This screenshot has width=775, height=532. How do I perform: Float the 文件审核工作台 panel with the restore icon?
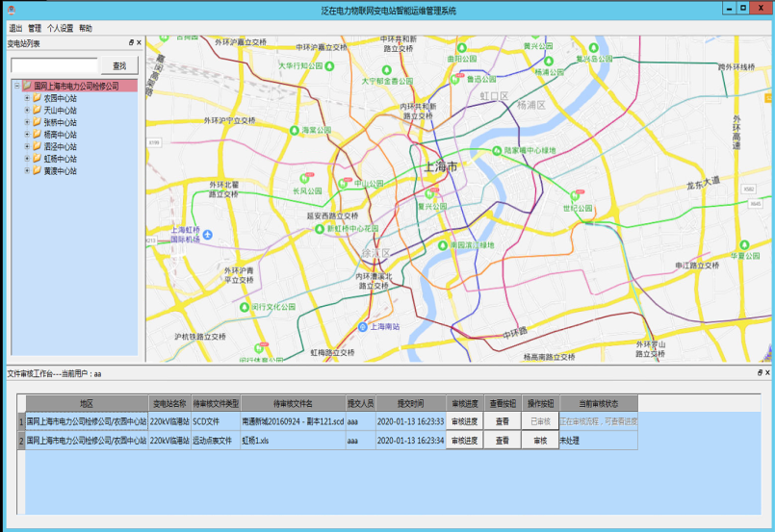point(760,373)
